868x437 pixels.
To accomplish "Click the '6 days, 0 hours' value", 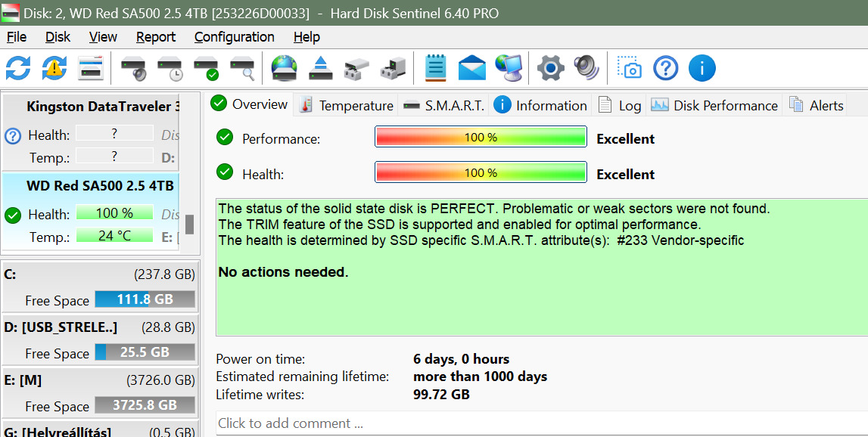I will pos(461,359).
